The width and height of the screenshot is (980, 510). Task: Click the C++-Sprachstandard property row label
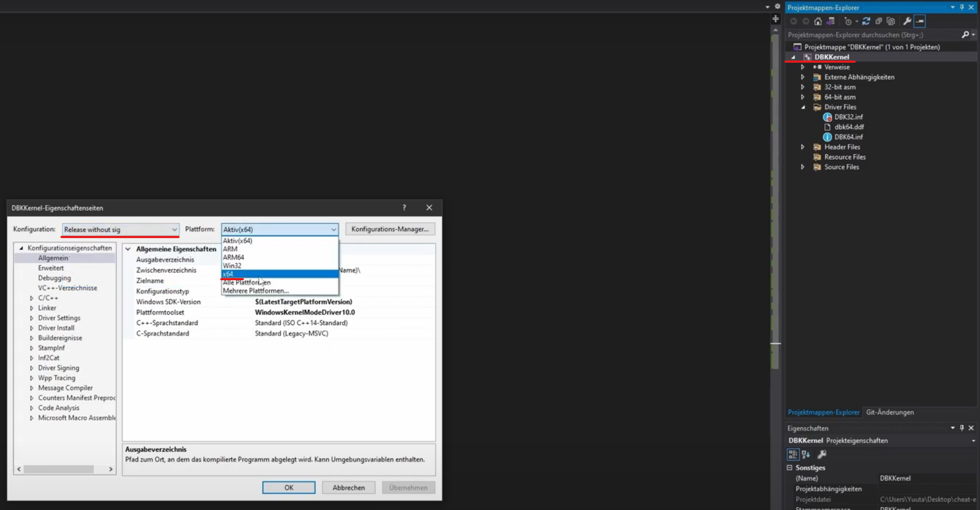[x=167, y=323]
